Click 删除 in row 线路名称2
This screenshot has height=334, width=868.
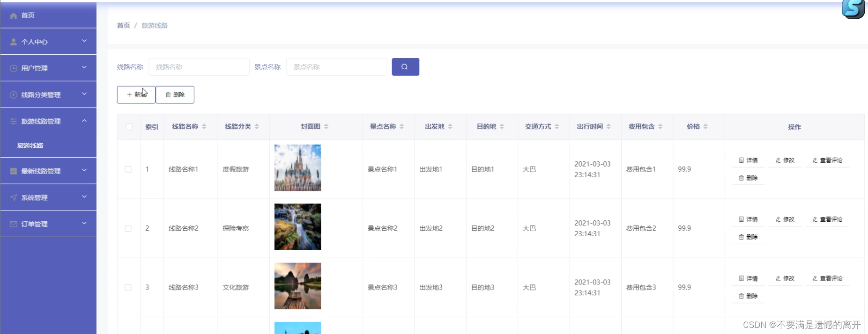coord(748,237)
